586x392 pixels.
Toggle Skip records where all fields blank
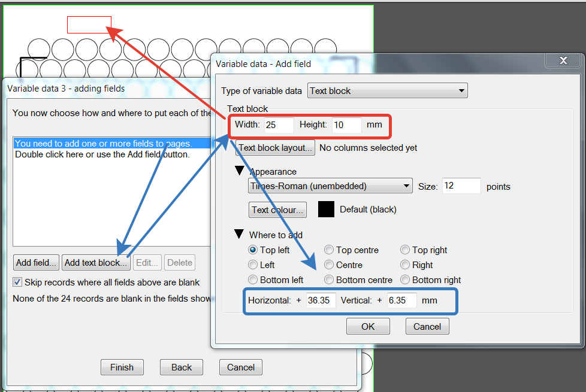(17, 282)
